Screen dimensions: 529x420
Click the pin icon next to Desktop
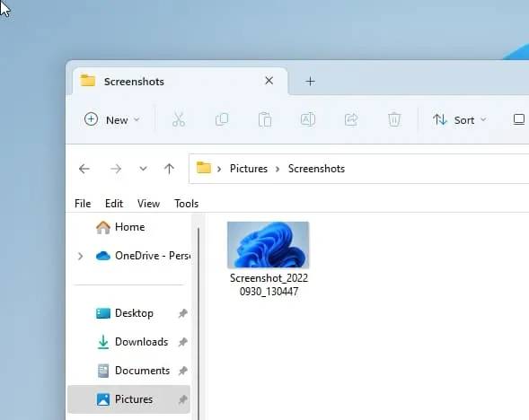click(183, 313)
